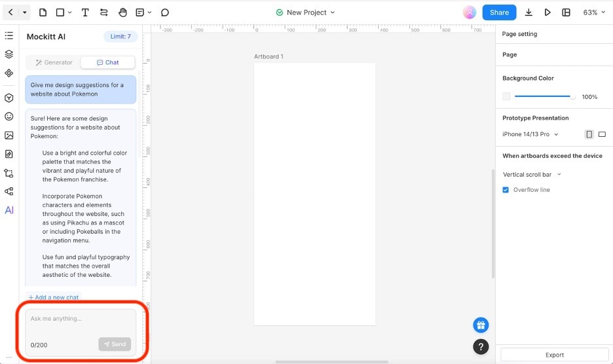Click the horizontal canvas scrollbar

click(x=331, y=362)
